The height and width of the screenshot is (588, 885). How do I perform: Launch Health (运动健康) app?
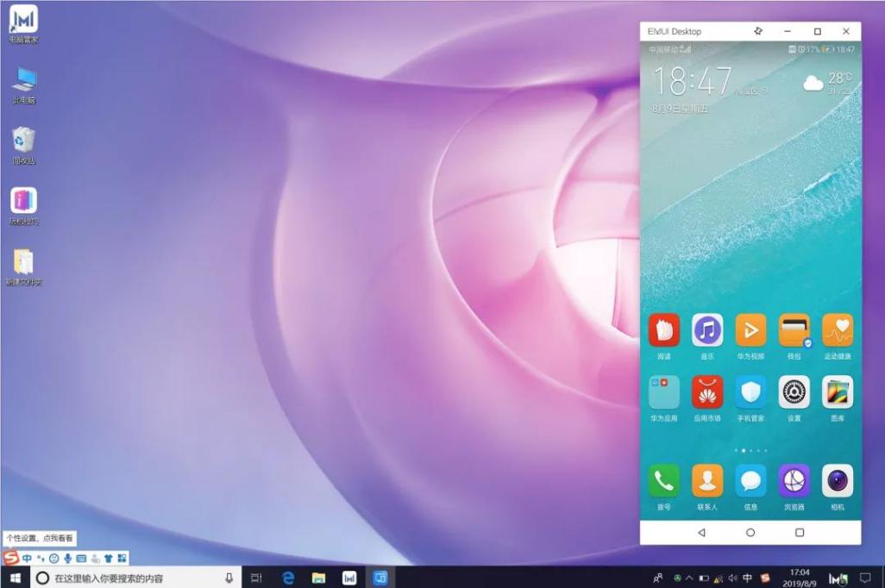pos(836,329)
